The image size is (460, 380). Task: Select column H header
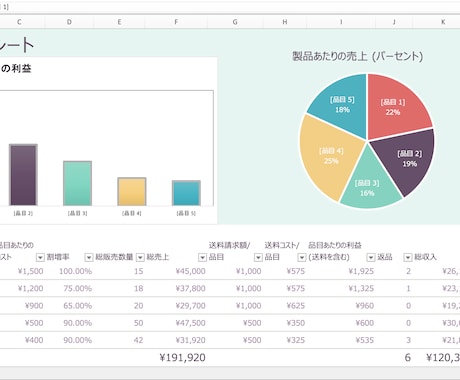285,22
